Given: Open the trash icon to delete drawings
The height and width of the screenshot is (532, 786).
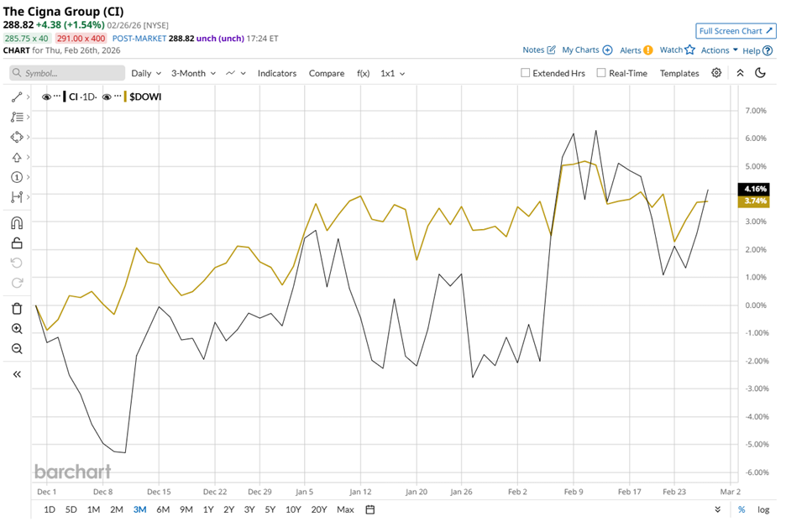Looking at the screenshot, I should pyautogui.click(x=17, y=309).
